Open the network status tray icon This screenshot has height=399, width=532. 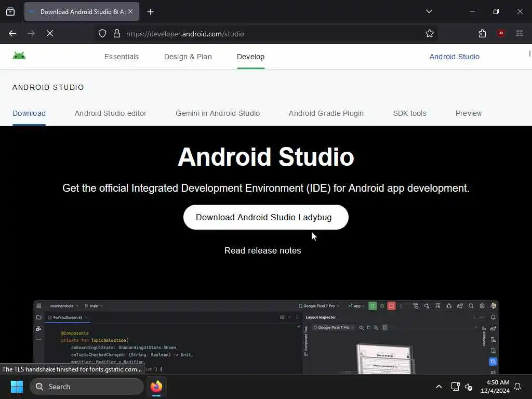pos(455,387)
